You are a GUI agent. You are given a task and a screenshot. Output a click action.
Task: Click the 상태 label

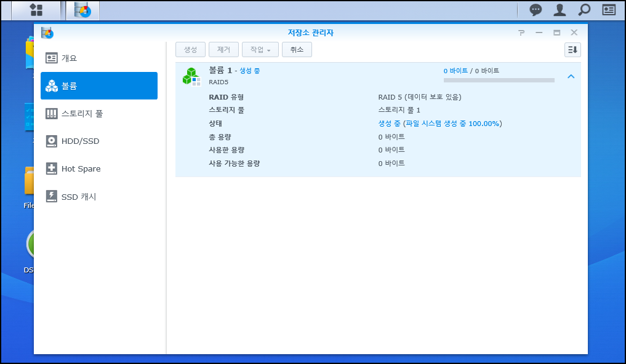tap(215, 124)
